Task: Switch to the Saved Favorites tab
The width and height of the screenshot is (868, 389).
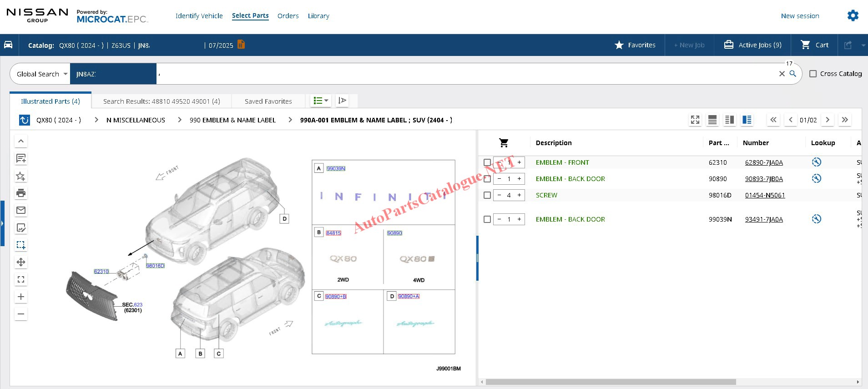Action: (268, 101)
